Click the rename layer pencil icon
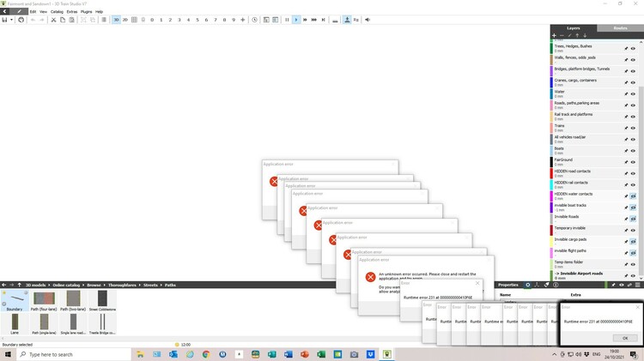 [569, 36]
